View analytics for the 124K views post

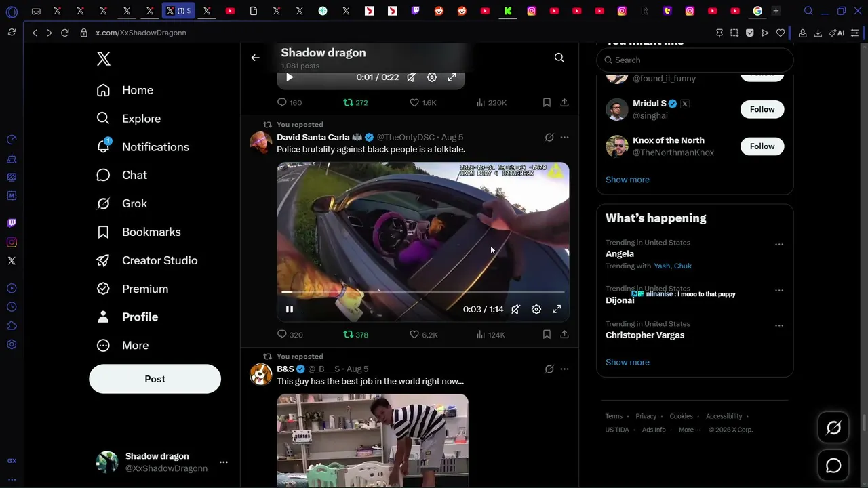click(x=491, y=334)
